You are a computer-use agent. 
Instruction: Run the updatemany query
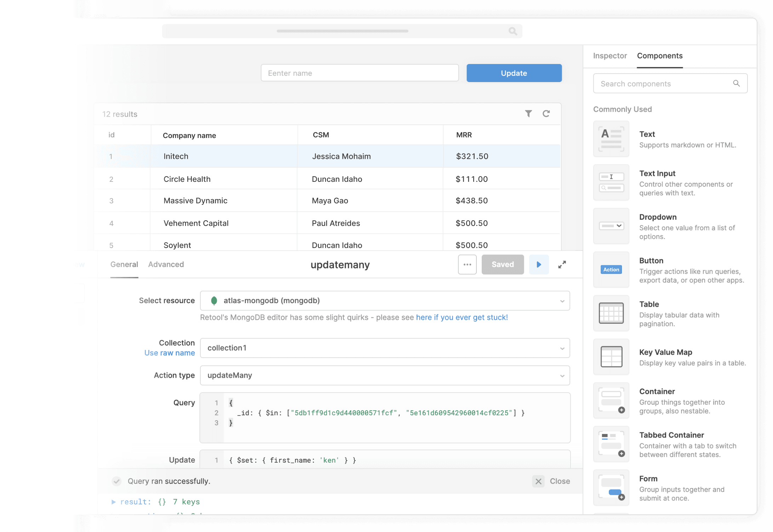click(x=539, y=264)
